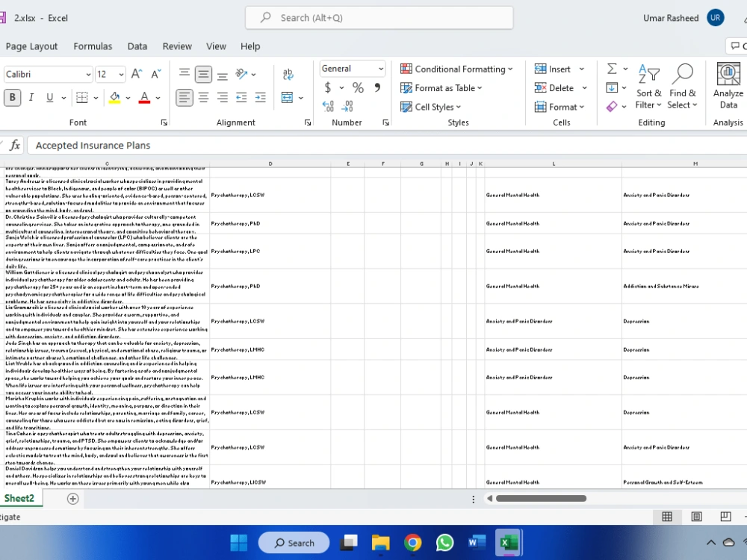Click Merge & Center icon

click(x=288, y=98)
